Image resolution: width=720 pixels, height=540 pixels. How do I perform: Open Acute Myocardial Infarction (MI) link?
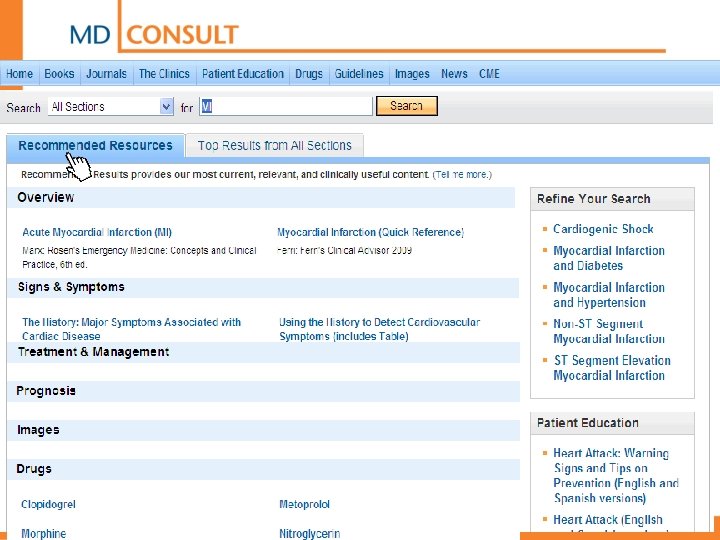(x=97, y=232)
